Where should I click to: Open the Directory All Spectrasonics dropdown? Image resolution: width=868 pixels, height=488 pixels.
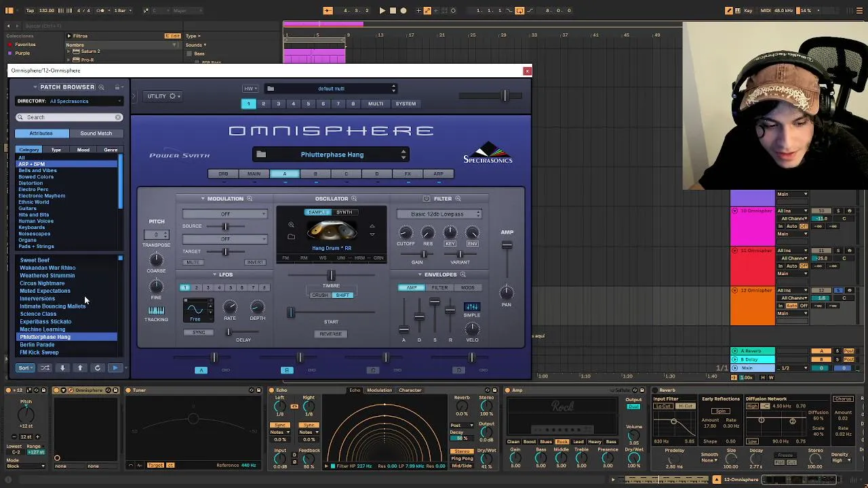[69, 101]
